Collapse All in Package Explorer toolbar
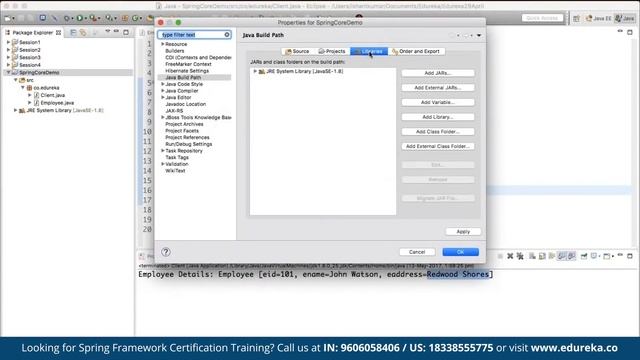640x360 pixels. point(73,32)
